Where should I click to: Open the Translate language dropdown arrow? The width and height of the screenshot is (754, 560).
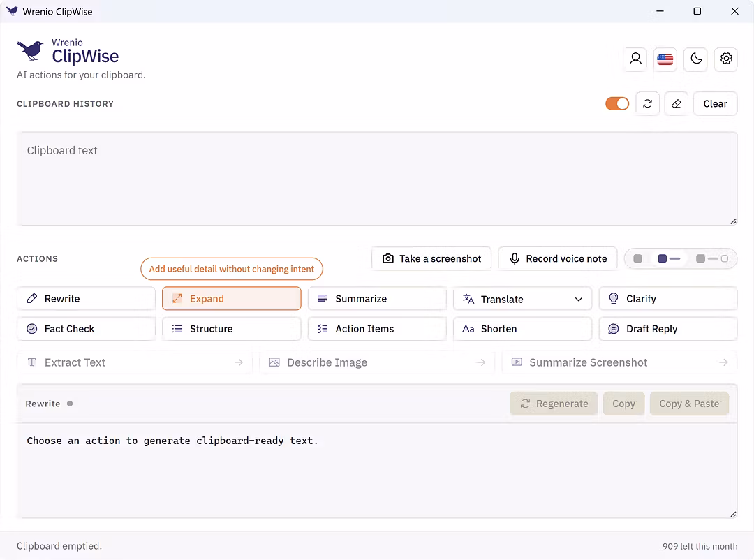pos(579,300)
